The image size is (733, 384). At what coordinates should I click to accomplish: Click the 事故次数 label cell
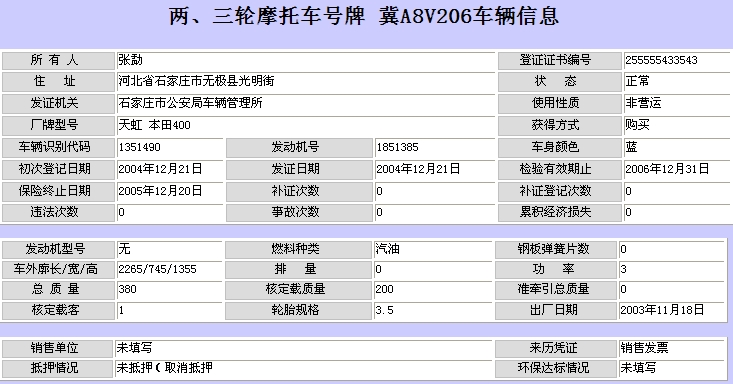click(x=299, y=212)
